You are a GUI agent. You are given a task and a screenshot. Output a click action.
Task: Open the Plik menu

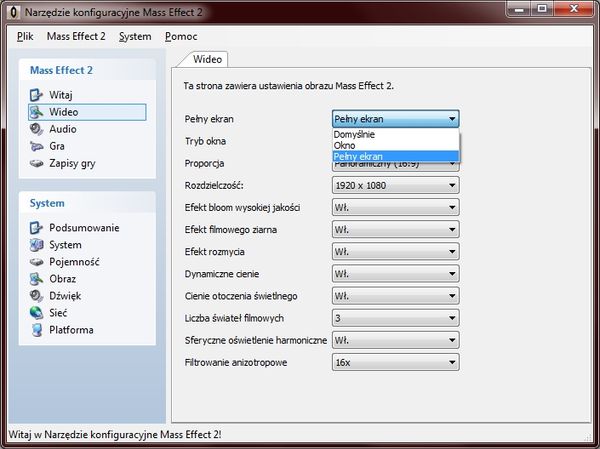click(x=25, y=37)
